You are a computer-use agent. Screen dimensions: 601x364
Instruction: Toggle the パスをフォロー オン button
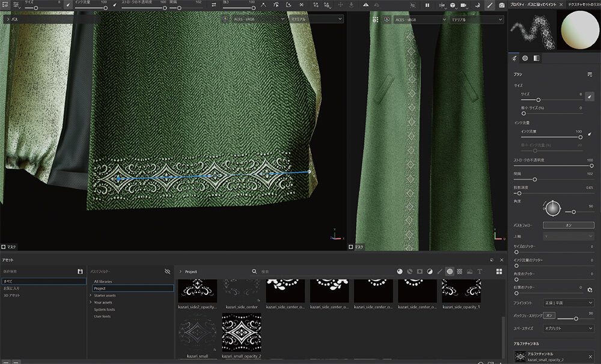tap(568, 225)
